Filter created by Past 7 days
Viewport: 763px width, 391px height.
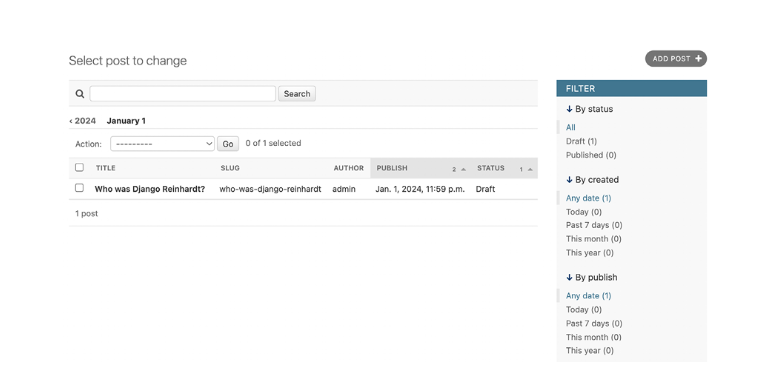pos(594,225)
